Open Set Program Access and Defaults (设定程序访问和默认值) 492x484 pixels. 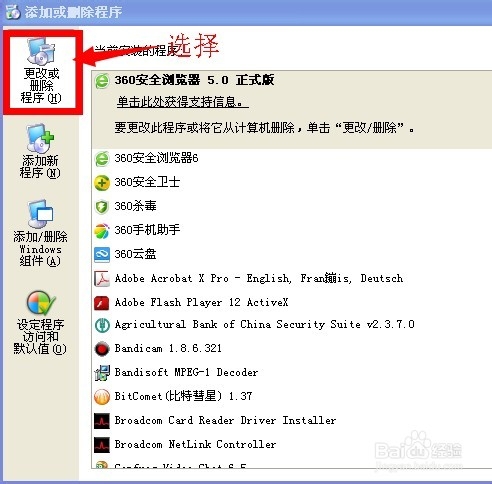coord(40,323)
